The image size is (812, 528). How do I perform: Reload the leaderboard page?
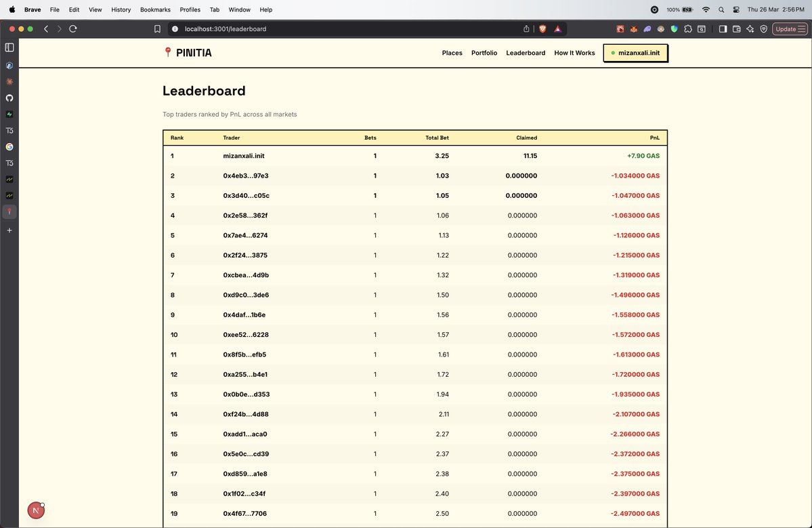(73, 29)
